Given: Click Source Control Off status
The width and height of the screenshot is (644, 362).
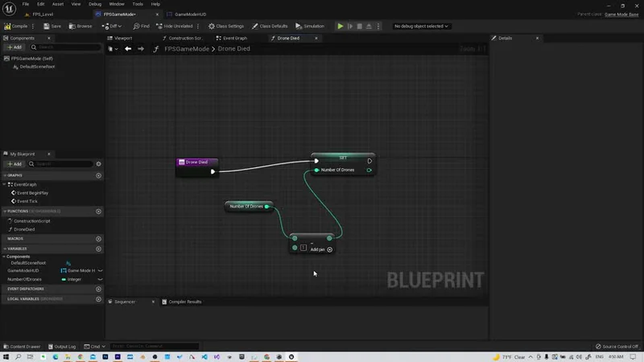Looking at the screenshot, I should pyautogui.click(x=617, y=347).
